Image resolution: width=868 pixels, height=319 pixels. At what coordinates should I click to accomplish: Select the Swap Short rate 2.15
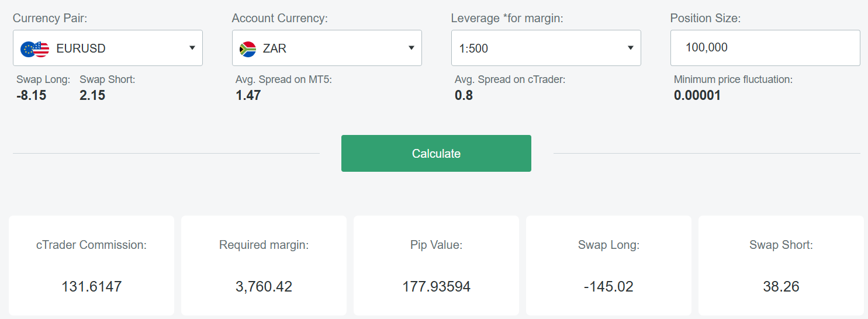click(92, 95)
